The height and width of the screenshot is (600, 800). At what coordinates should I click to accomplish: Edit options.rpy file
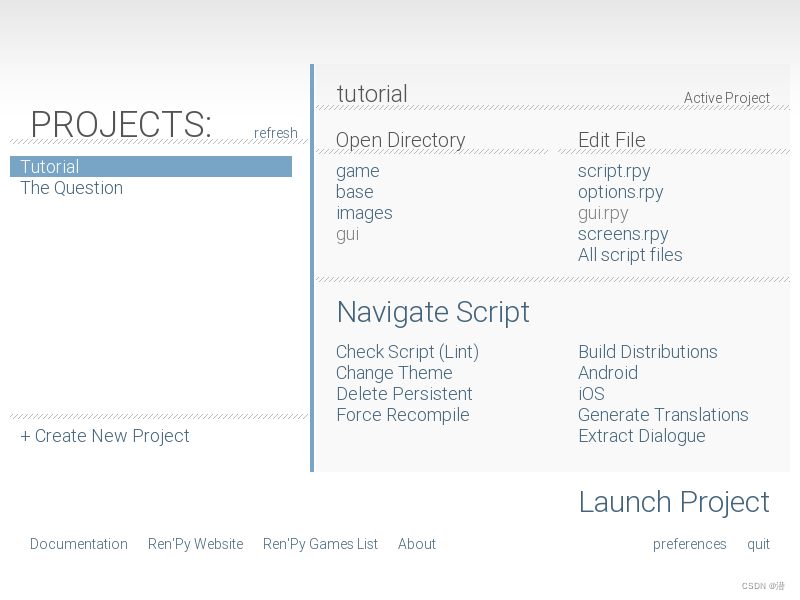[x=620, y=192]
